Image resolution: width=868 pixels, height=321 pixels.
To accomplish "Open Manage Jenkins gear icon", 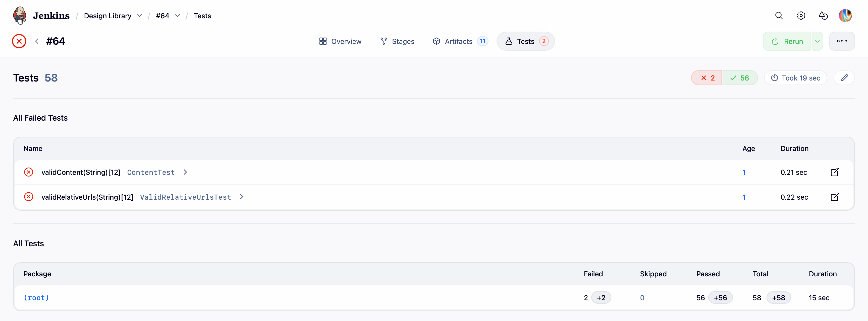I will click(x=801, y=16).
